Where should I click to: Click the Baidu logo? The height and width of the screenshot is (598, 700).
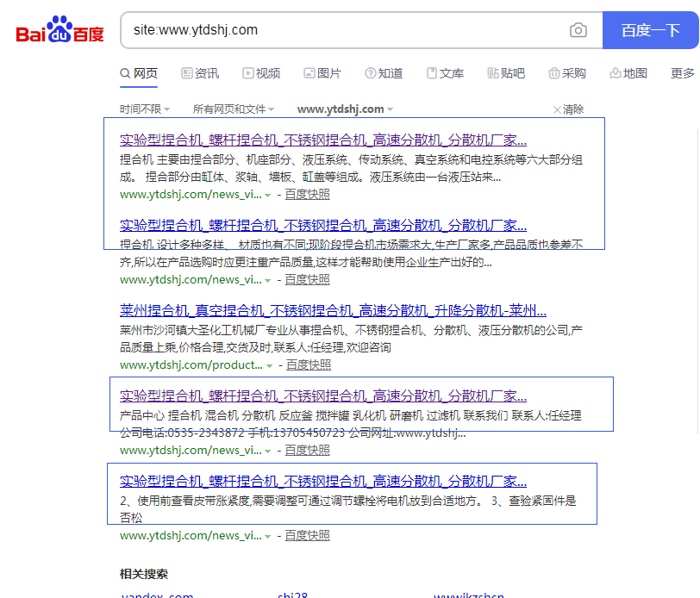(59, 29)
